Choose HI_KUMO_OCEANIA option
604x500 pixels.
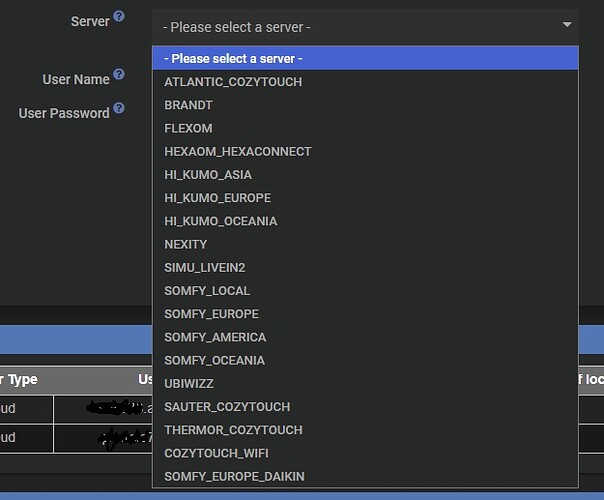click(365, 221)
